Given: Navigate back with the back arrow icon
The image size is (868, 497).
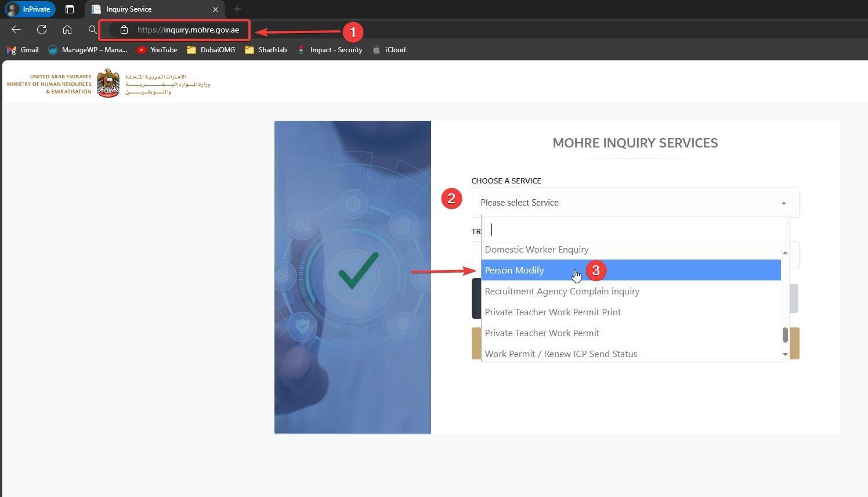Looking at the screenshot, I should click(x=15, y=30).
